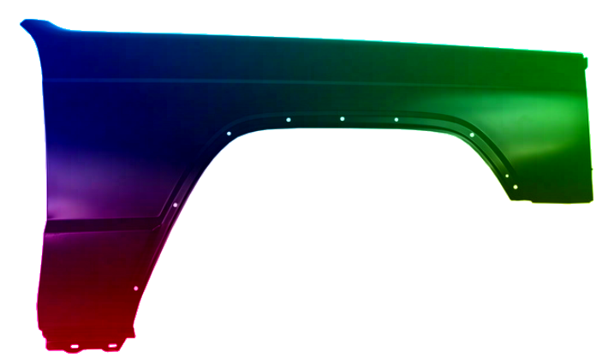Click the lowest mounting hole on the left arch edge

(x=136, y=289)
